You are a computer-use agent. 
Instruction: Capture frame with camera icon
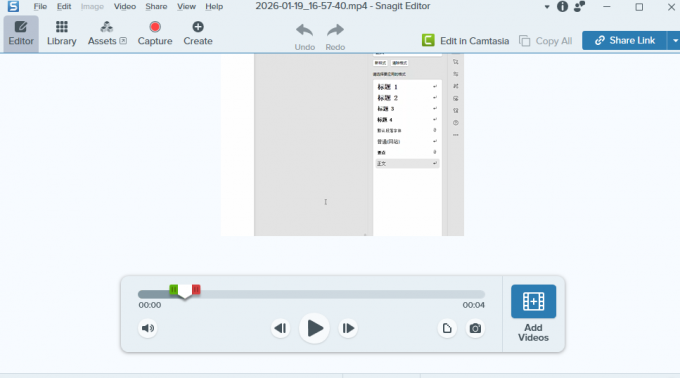tap(475, 328)
